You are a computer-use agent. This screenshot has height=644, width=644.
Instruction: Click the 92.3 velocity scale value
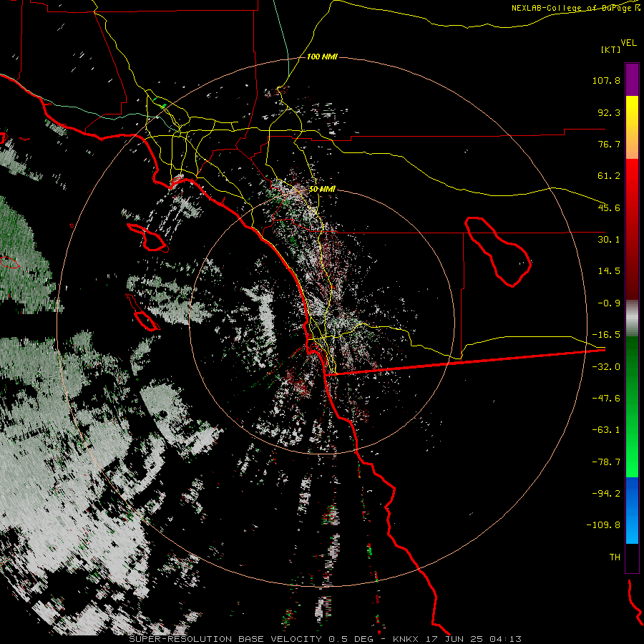pyautogui.click(x=609, y=112)
